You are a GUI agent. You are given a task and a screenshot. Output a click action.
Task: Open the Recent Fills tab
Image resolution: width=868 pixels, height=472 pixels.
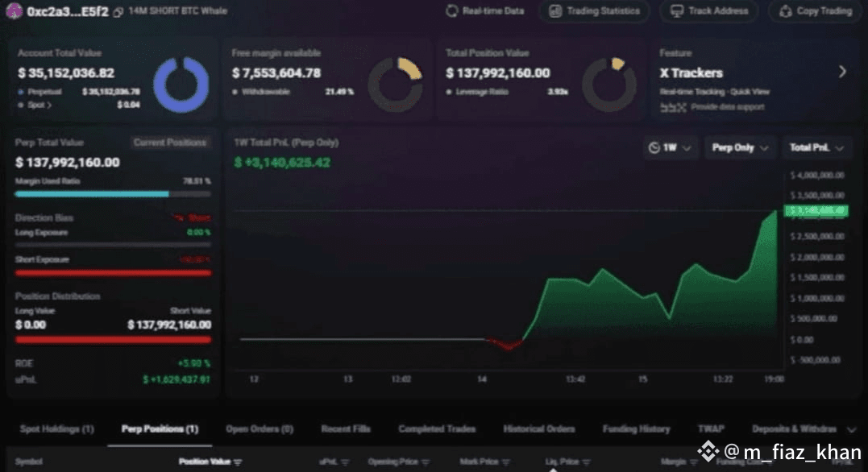[x=346, y=429]
